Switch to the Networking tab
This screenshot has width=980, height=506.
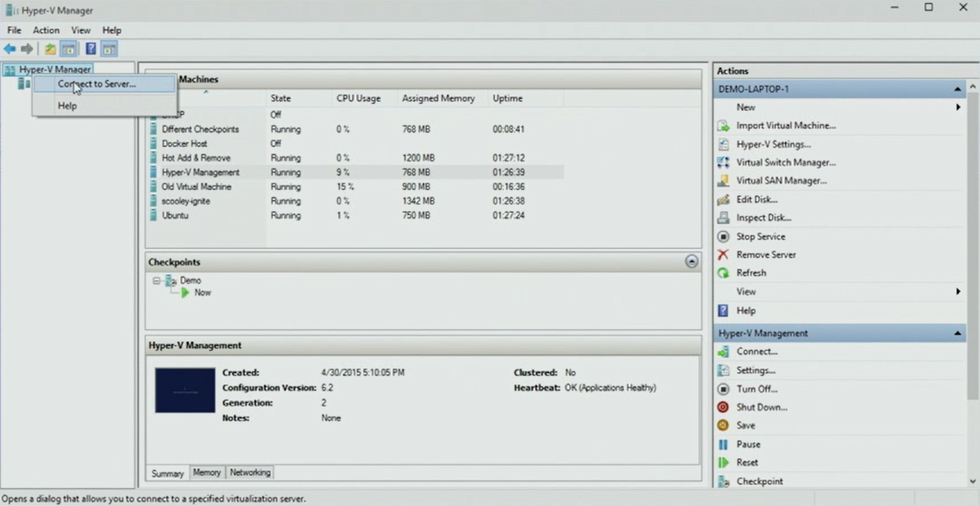249,473
